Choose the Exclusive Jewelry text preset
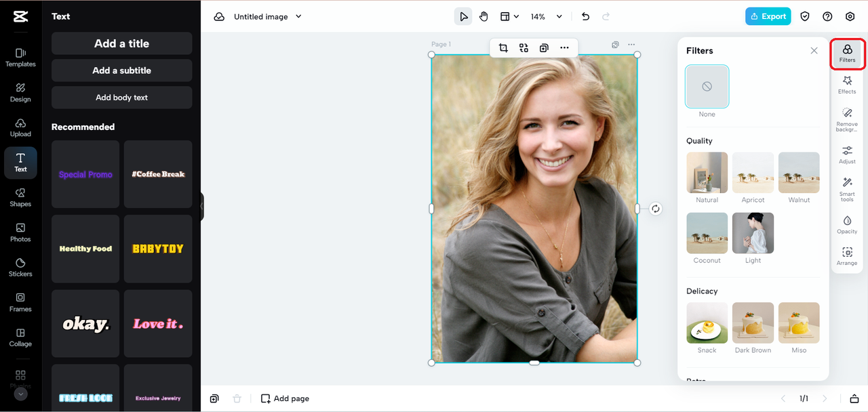Viewport: 868px width, 412px height. pyautogui.click(x=158, y=388)
